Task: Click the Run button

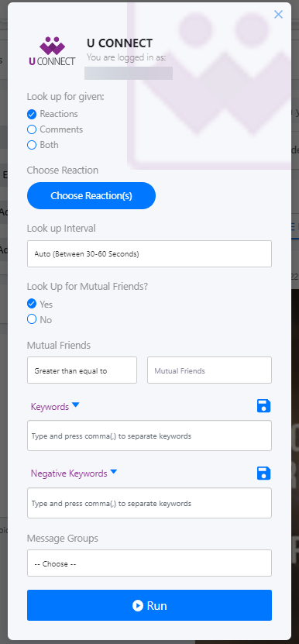Action: [149, 605]
